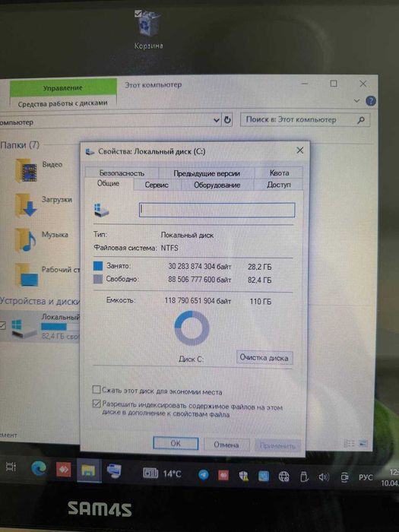Click the Папки (7) section header
The height and width of the screenshot is (532, 399).
[x=20, y=145]
